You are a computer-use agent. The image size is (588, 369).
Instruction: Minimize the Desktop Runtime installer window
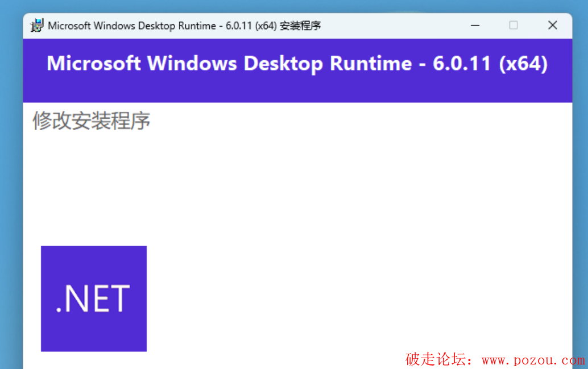tap(475, 26)
